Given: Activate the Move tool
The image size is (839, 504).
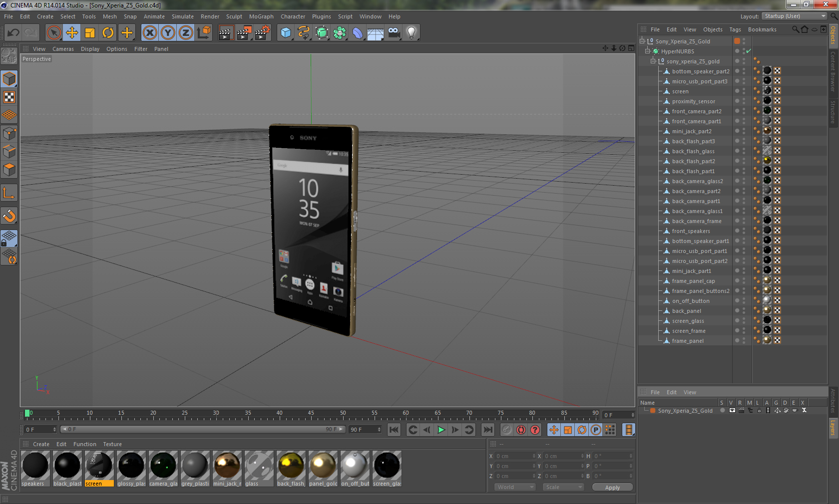Looking at the screenshot, I should tap(72, 33).
